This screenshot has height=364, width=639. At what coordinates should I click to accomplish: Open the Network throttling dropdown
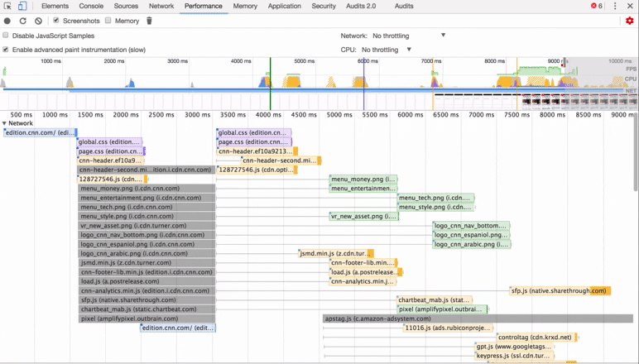409,36
